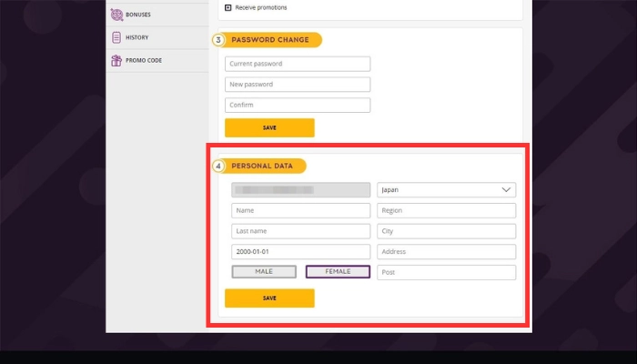Select the FEMALE gender option
This screenshot has height=364, width=637.
click(338, 272)
